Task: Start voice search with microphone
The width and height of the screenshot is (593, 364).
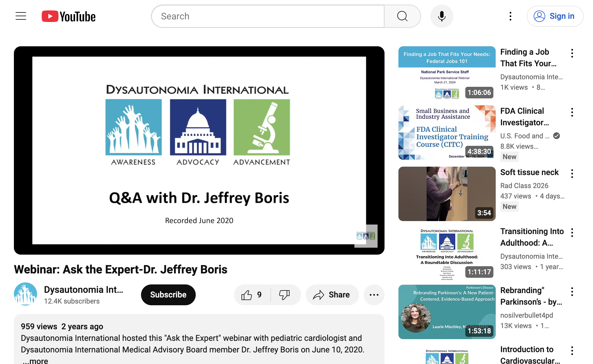Action: (442, 16)
